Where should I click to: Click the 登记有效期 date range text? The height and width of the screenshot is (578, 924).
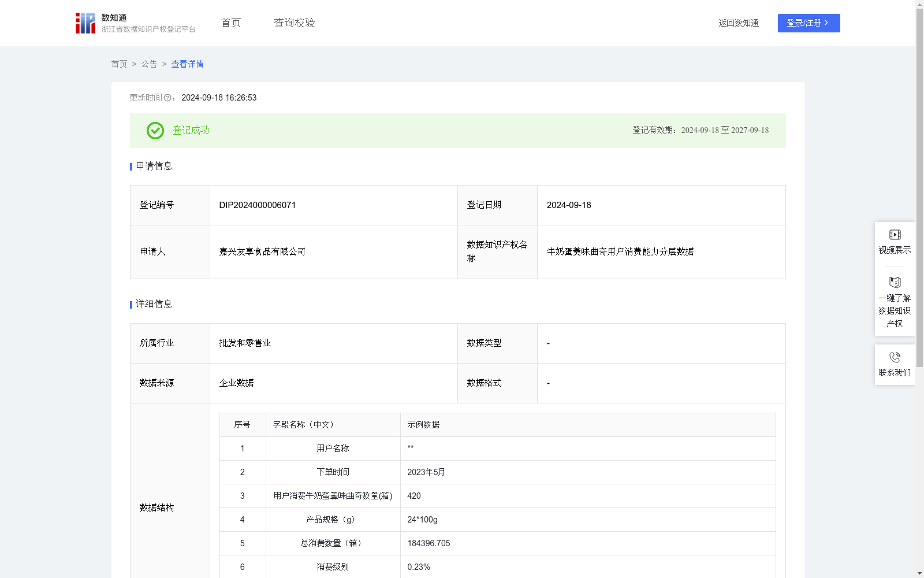[x=725, y=131]
